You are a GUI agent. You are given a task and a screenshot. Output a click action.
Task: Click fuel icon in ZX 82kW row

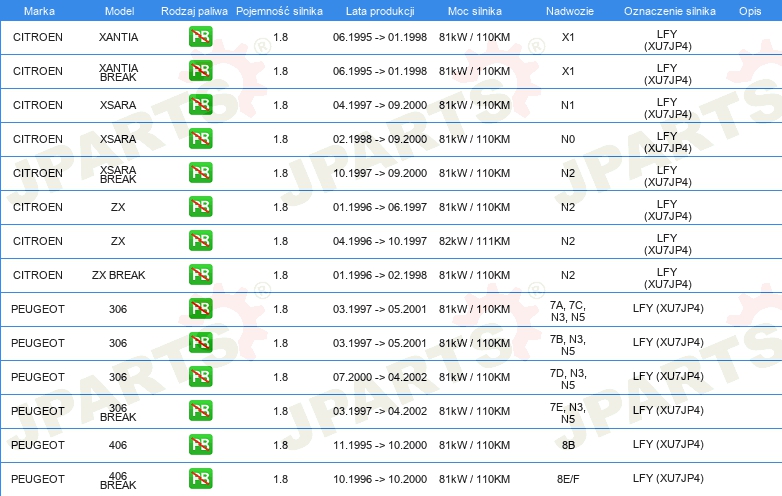pos(200,240)
